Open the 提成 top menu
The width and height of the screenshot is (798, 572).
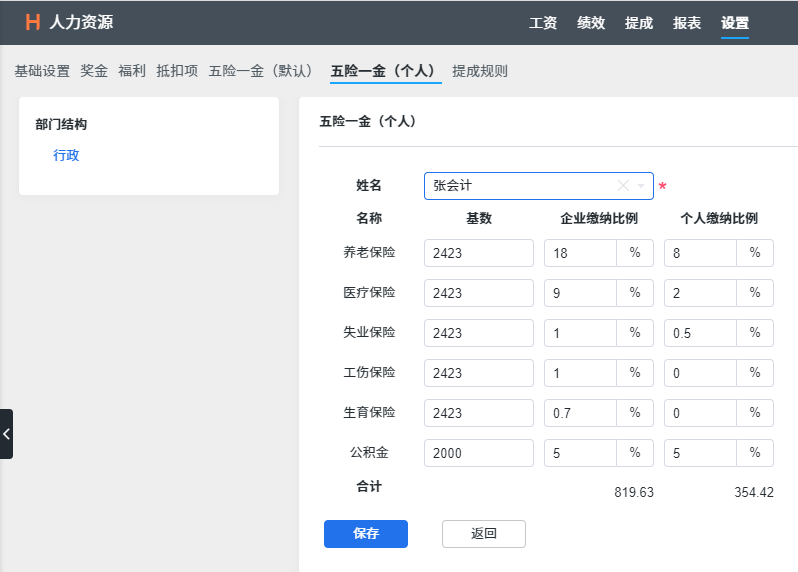[x=639, y=23]
